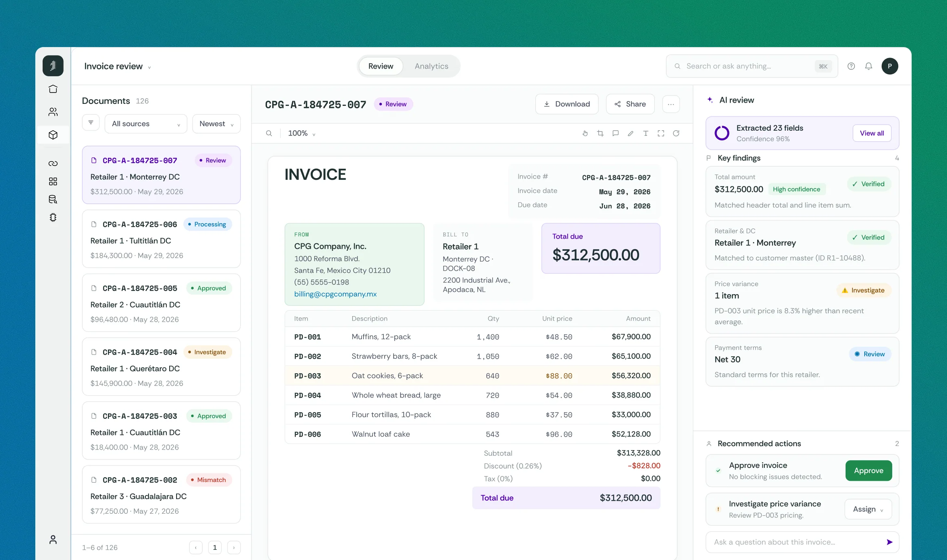Click the help question mark icon
947x560 pixels.
851,66
